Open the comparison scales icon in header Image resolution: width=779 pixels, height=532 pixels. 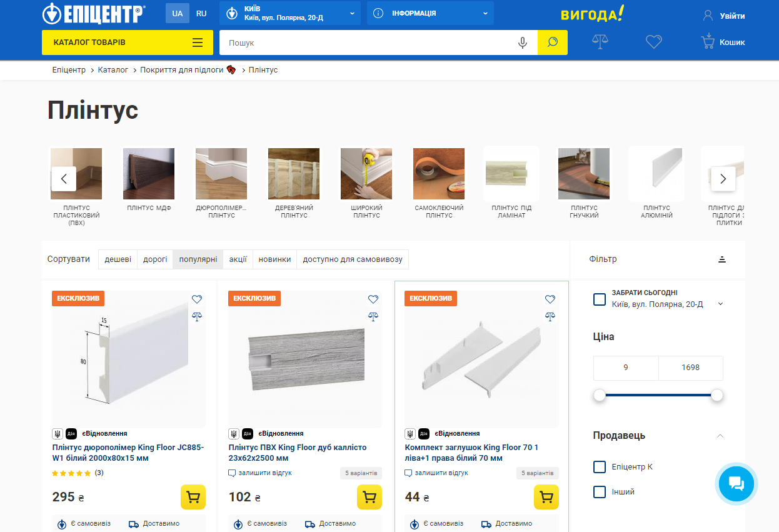coord(600,42)
